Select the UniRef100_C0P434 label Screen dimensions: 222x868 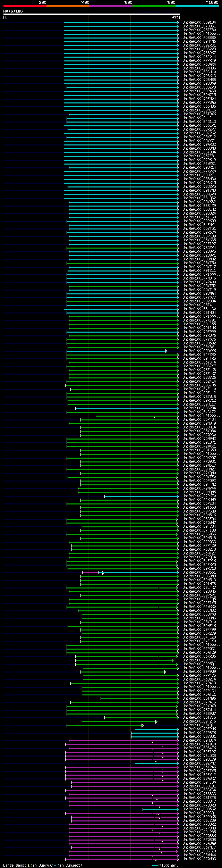199,420
